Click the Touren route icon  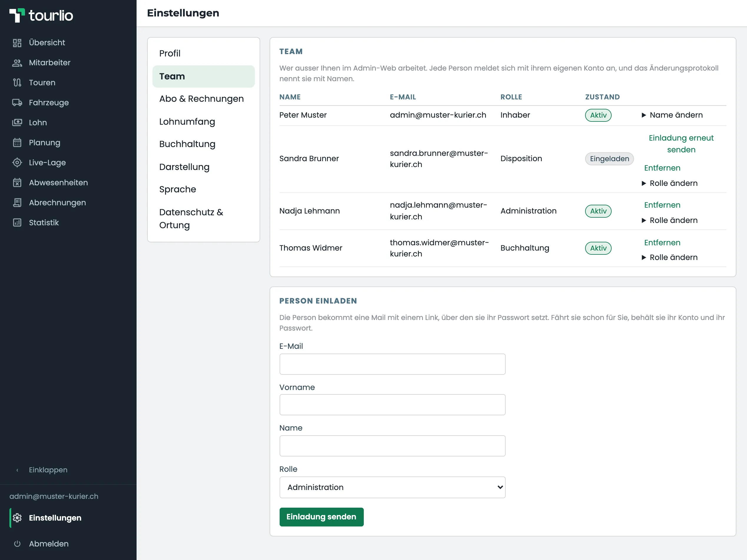pyautogui.click(x=17, y=83)
